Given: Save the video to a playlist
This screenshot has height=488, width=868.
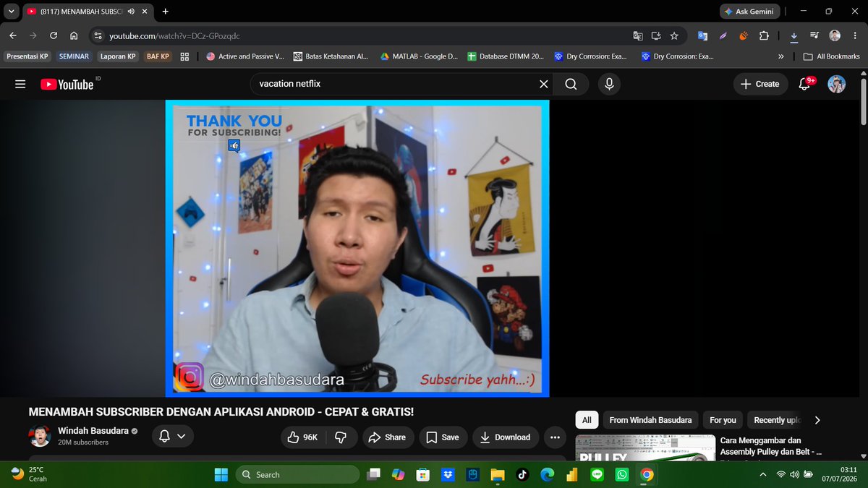Looking at the screenshot, I should point(442,437).
